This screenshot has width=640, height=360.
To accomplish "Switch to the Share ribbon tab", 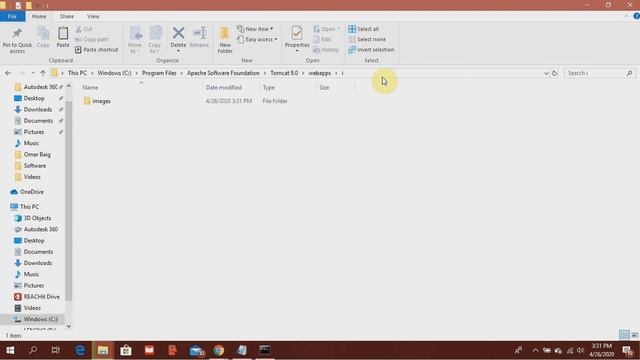I will click(67, 16).
